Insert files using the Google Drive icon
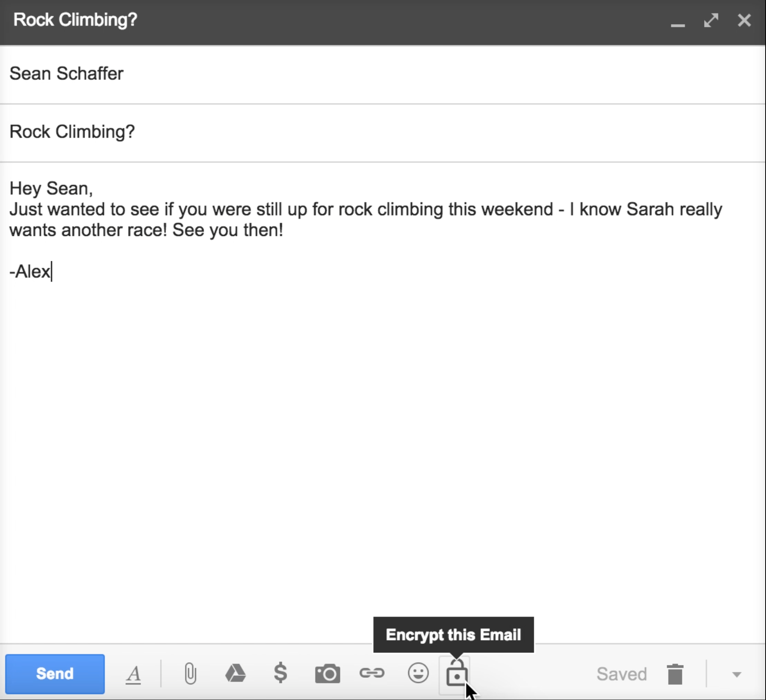This screenshot has height=700, width=766. [x=235, y=673]
